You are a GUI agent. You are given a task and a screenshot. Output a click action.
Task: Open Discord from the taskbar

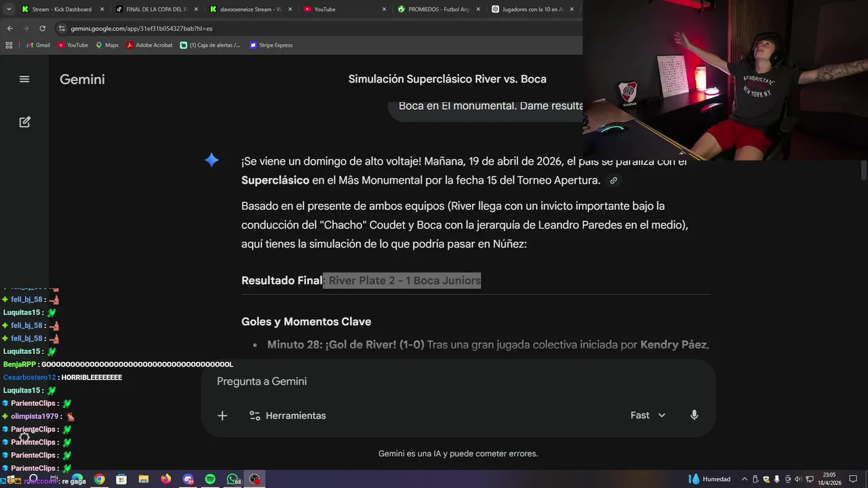(189, 479)
